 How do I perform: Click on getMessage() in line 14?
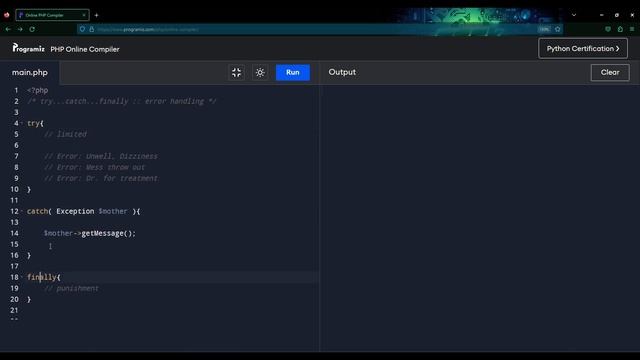108,233
